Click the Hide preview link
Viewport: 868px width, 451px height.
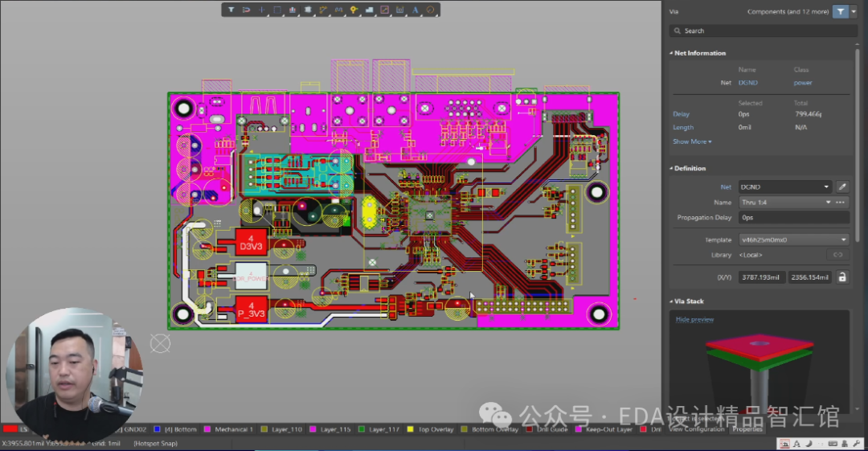694,319
